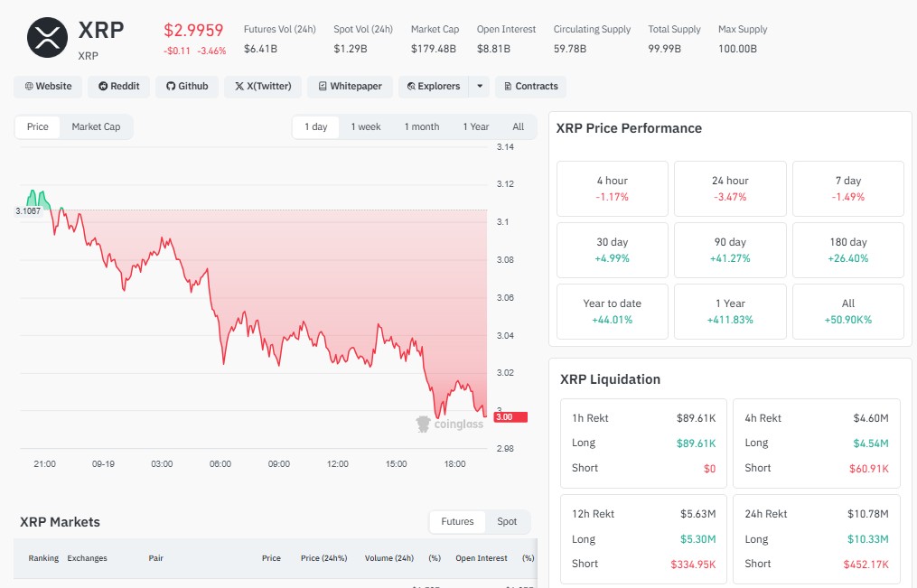Select the 1 day timeframe
Image resolution: width=917 pixels, height=588 pixels.
click(316, 126)
